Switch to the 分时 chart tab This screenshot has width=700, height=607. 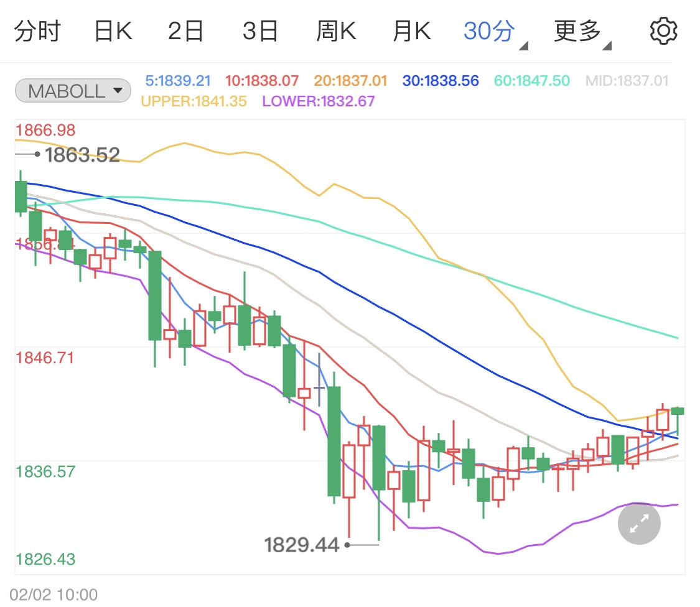tap(37, 31)
